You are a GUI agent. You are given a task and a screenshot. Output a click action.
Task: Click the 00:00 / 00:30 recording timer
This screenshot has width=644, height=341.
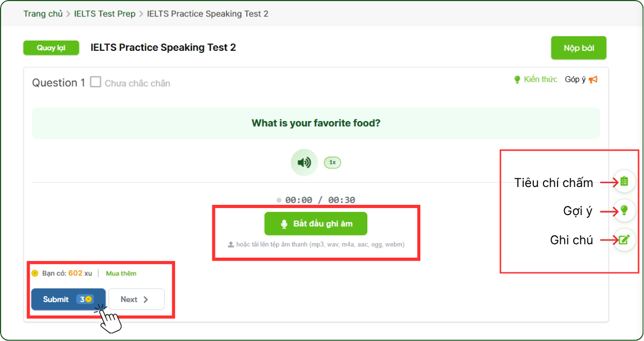tap(320, 200)
